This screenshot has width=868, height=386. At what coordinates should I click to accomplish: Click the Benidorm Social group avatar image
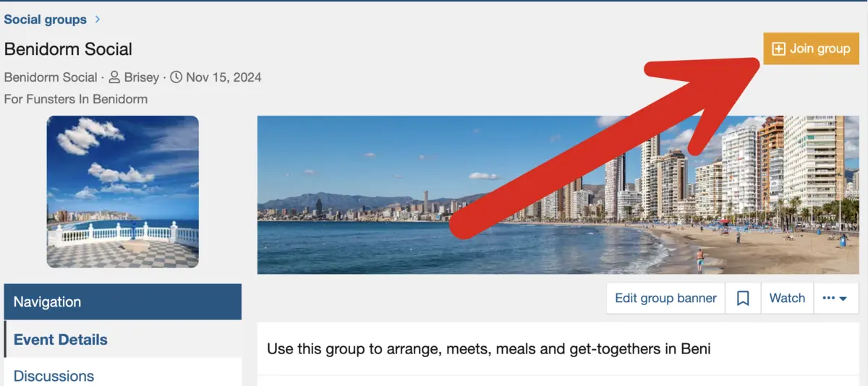pyautogui.click(x=123, y=192)
